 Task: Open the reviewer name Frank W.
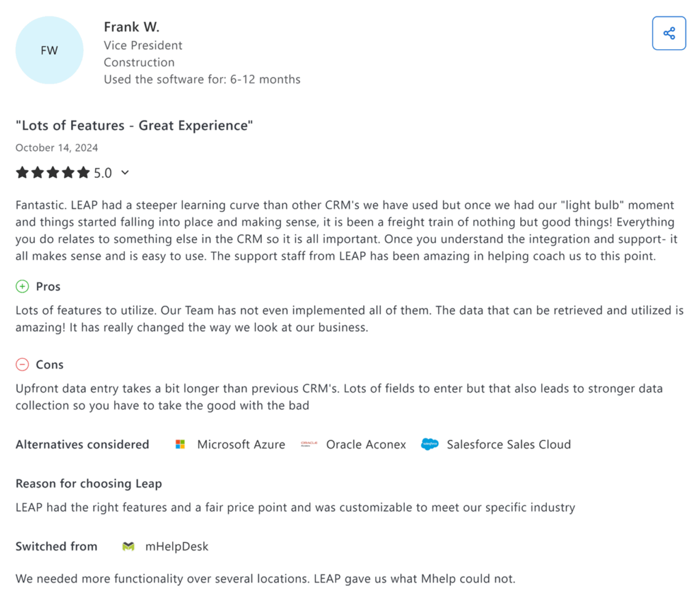click(131, 27)
